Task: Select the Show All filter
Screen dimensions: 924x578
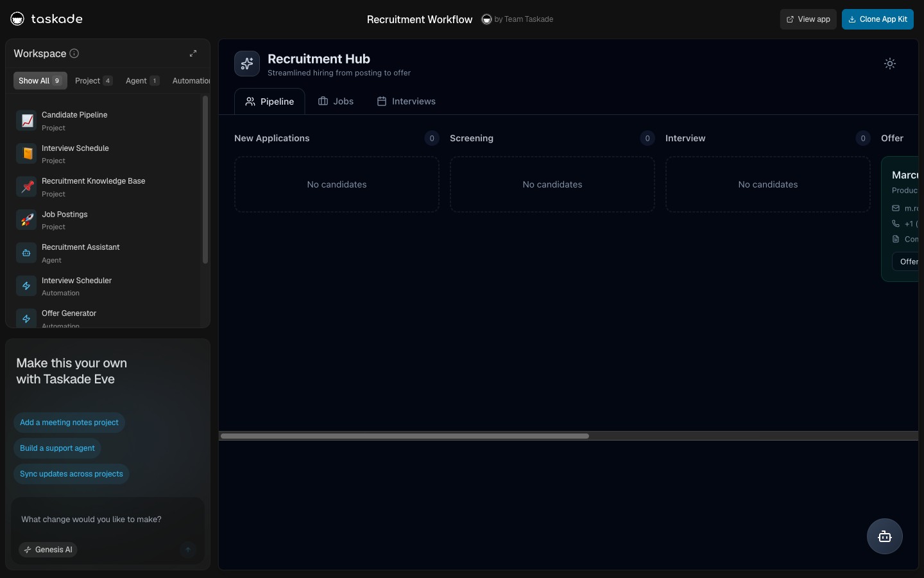Action: tap(40, 81)
